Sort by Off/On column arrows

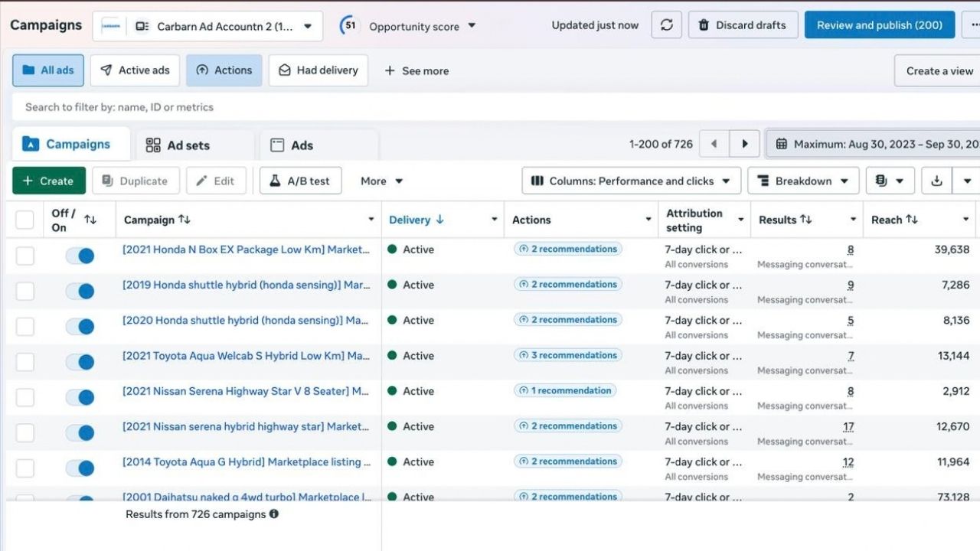[90, 220]
